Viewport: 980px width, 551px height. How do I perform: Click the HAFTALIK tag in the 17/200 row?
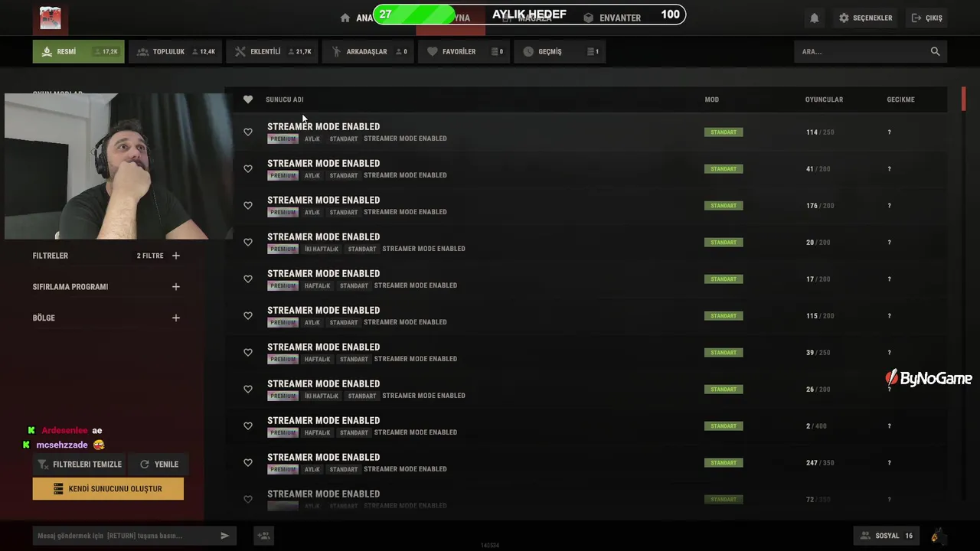317,285
